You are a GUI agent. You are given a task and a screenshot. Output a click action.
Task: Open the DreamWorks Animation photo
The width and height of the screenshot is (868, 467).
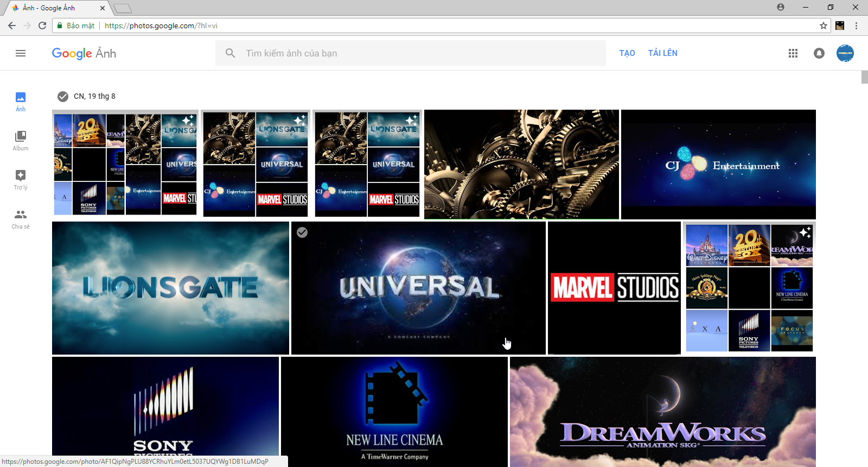663,412
